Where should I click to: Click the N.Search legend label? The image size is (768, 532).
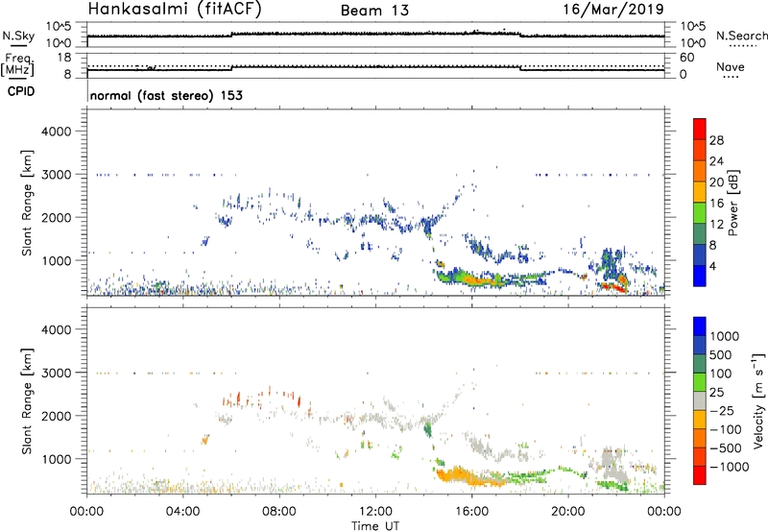741,36
